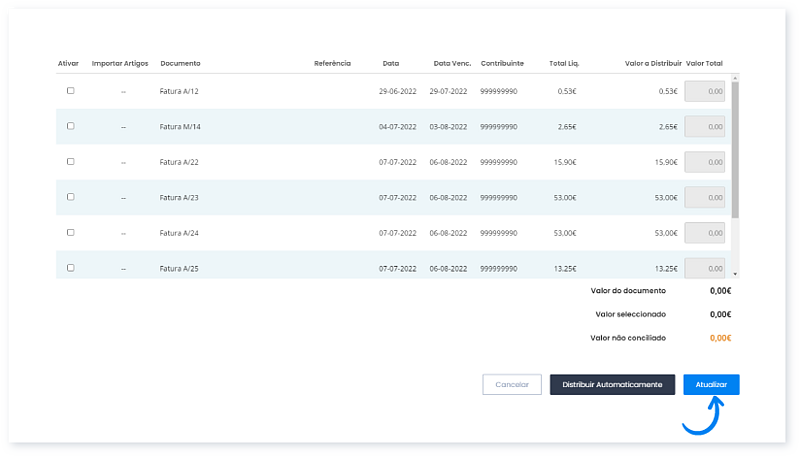The width and height of the screenshot is (800, 457).
Task: Click Valor Total input for Fatura A/22
Action: point(704,162)
